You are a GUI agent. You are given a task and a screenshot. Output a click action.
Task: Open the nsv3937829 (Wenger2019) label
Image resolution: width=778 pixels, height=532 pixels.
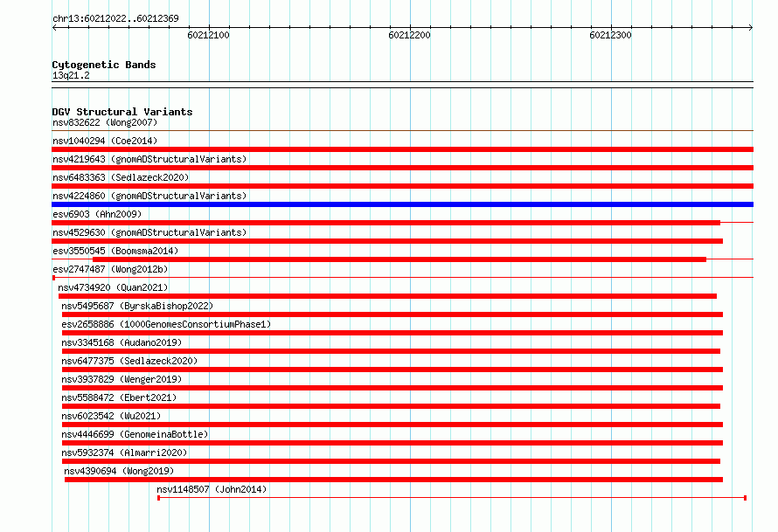pyautogui.click(x=122, y=379)
